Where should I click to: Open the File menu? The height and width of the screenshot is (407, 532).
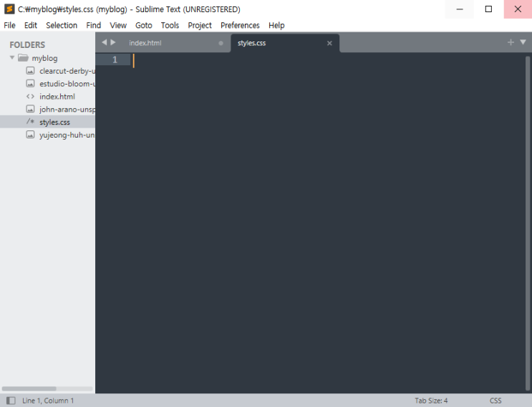click(x=9, y=26)
